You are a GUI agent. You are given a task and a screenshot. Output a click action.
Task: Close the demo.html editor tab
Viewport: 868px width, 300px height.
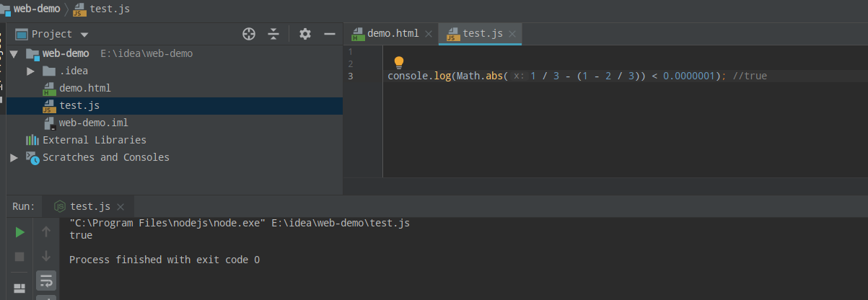coord(428,34)
